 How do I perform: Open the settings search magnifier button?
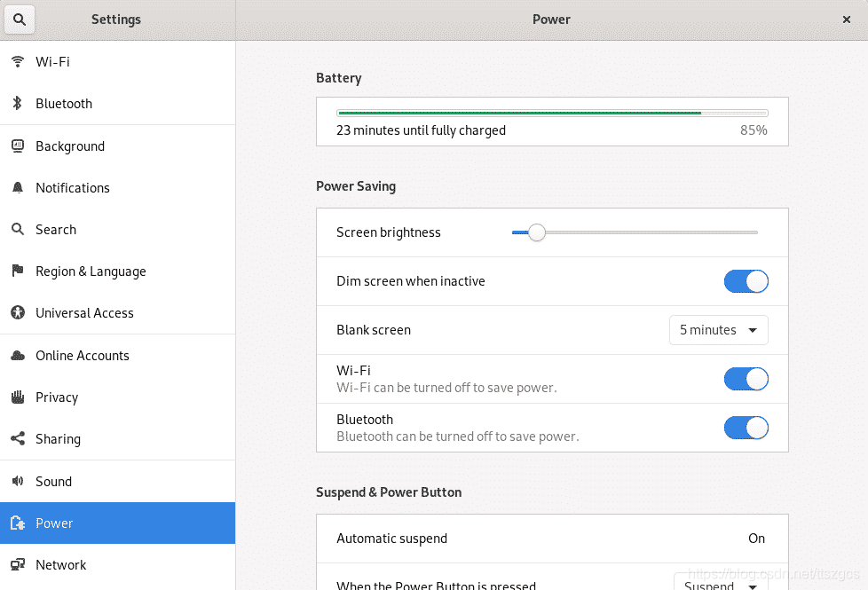20,20
